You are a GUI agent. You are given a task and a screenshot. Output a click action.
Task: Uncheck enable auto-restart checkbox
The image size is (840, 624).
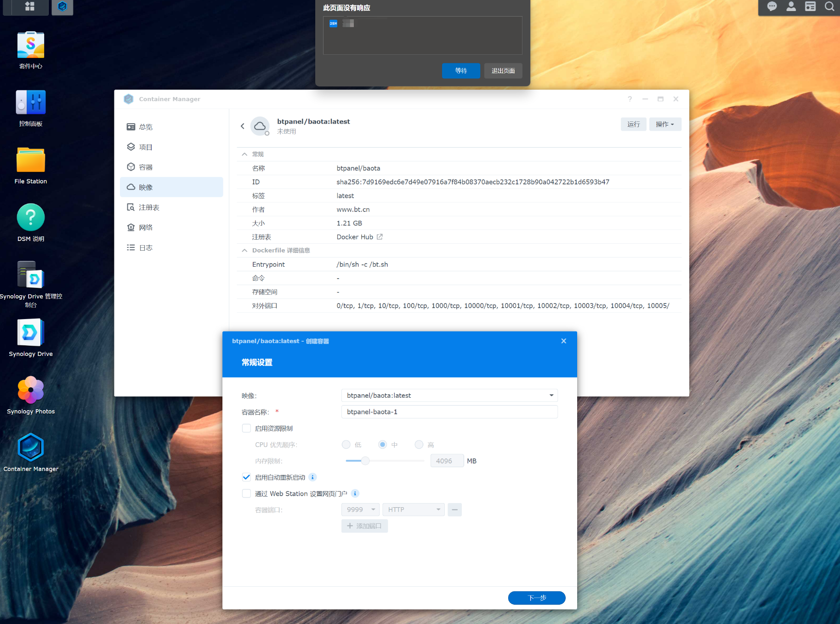[x=247, y=477]
